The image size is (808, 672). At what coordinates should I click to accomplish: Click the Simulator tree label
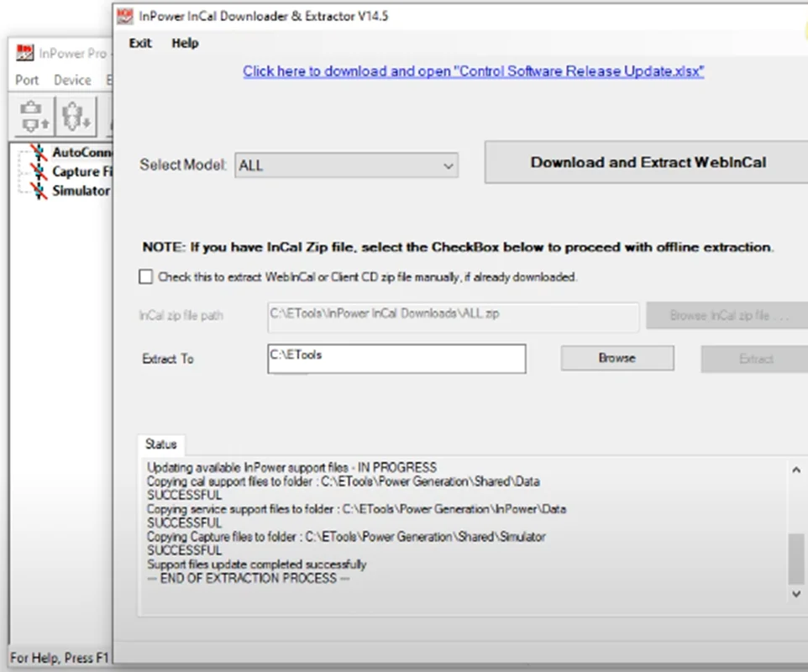click(x=81, y=191)
